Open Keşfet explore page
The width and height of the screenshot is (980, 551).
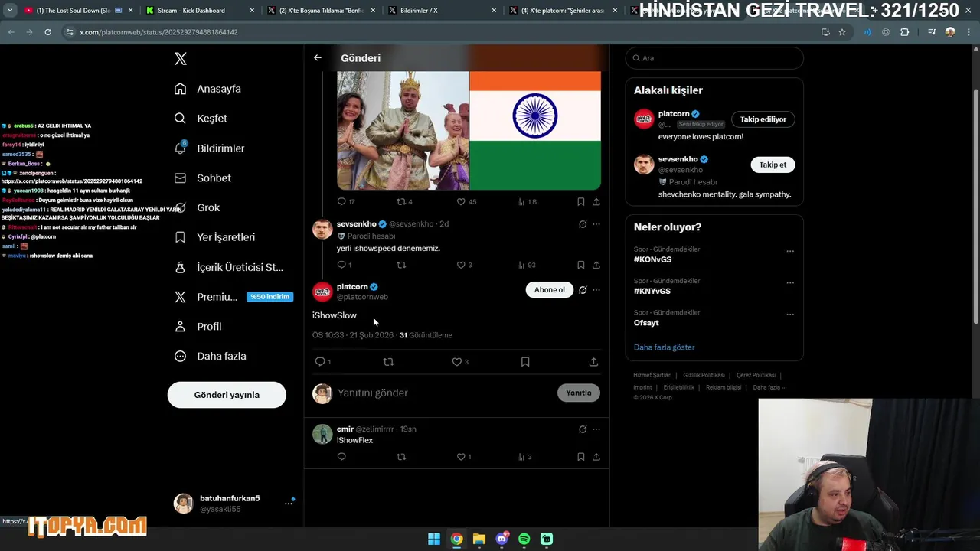[201, 119]
